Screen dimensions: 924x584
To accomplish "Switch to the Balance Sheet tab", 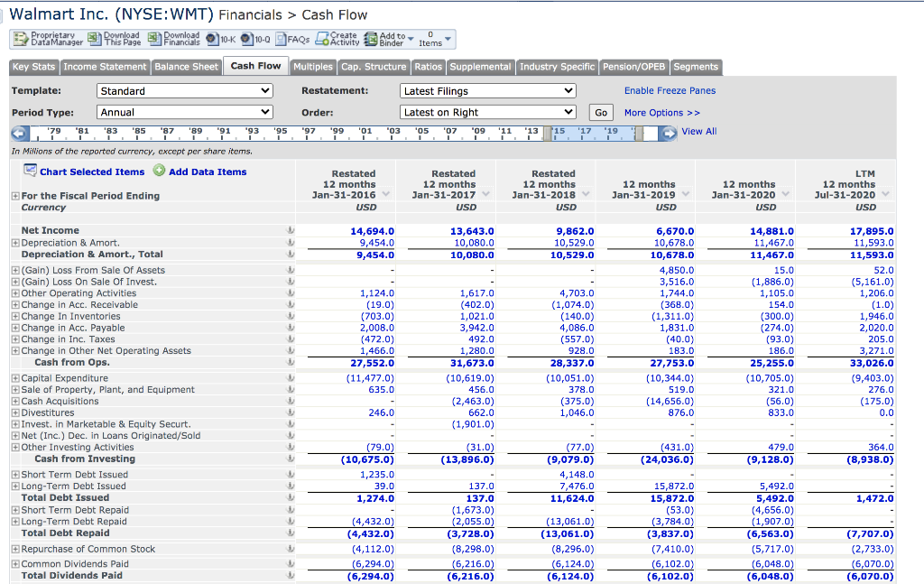I will click(186, 66).
